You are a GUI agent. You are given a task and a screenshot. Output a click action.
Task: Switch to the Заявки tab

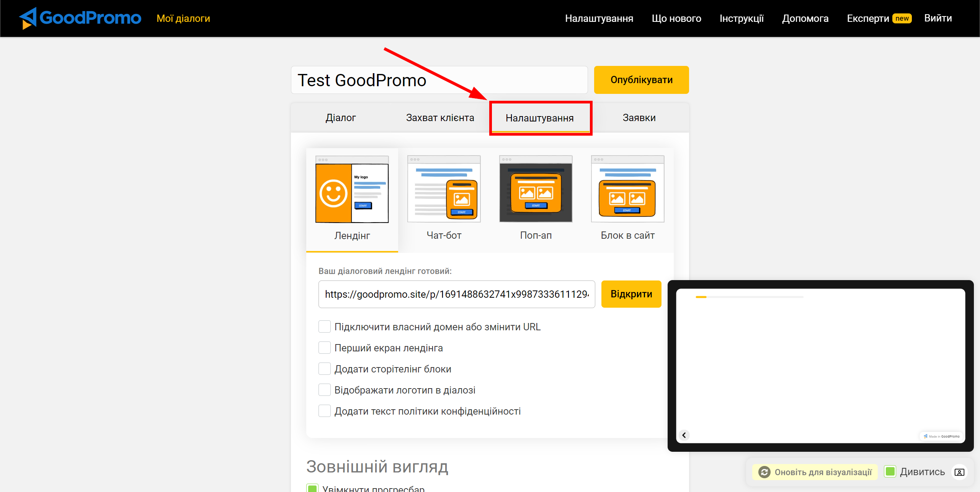(639, 118)
